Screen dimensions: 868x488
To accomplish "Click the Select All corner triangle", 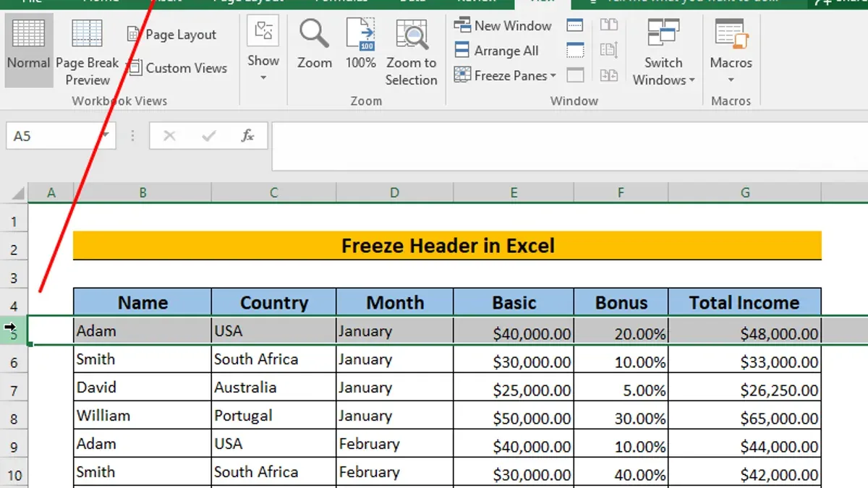I will tap(16, 193).
